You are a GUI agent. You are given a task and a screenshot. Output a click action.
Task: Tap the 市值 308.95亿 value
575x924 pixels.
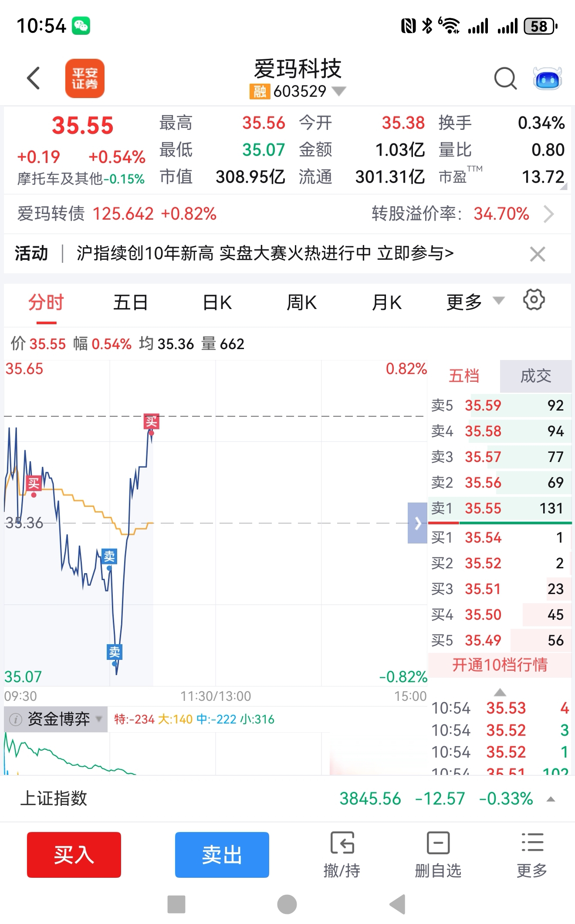250,177
